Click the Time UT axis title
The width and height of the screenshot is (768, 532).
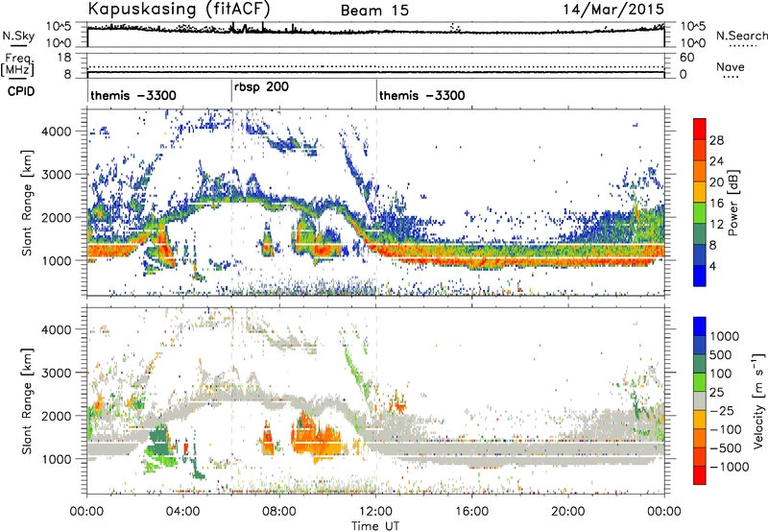click(x=375, y=525)
